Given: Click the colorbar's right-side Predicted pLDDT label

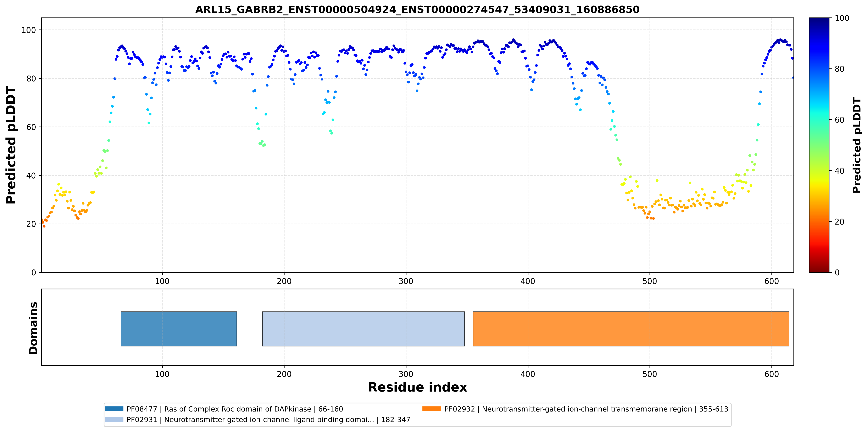Looking at the screenshot, I should [x=857, y=145].
